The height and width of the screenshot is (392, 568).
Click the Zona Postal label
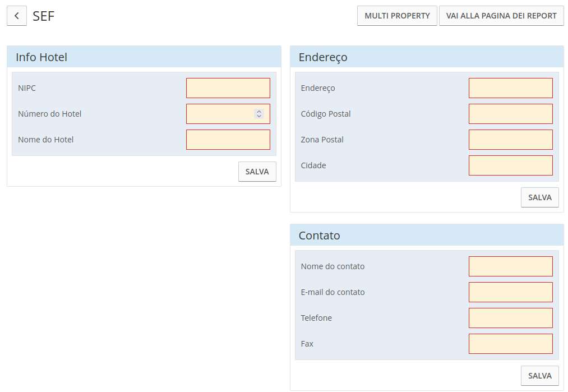point(322,140)
